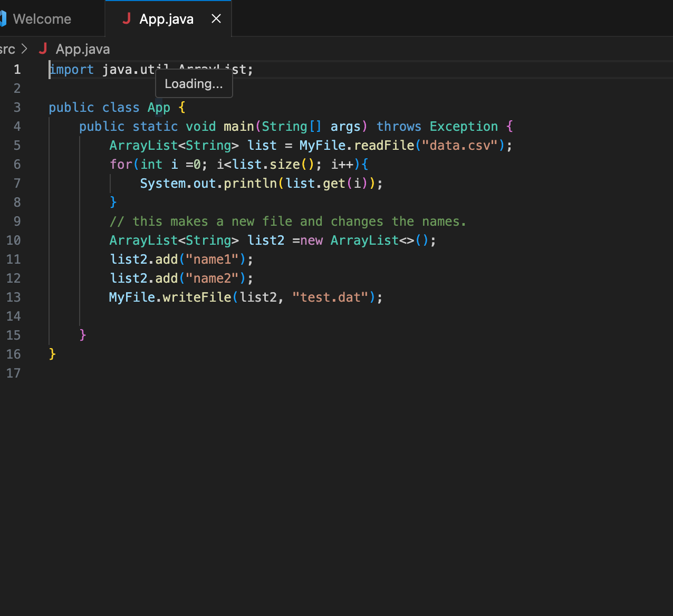Screen dimensions: 673x616
Task: Click the Java icon on App.java tab
Action: [127, 19]
